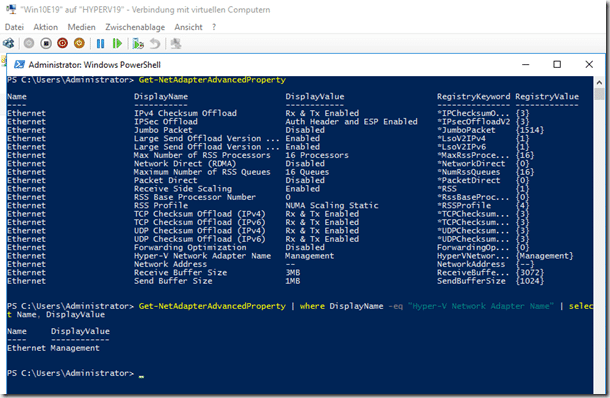Click '{3072}' registry value
This screenshot has height=398, width=610.
tap(529, 272)
